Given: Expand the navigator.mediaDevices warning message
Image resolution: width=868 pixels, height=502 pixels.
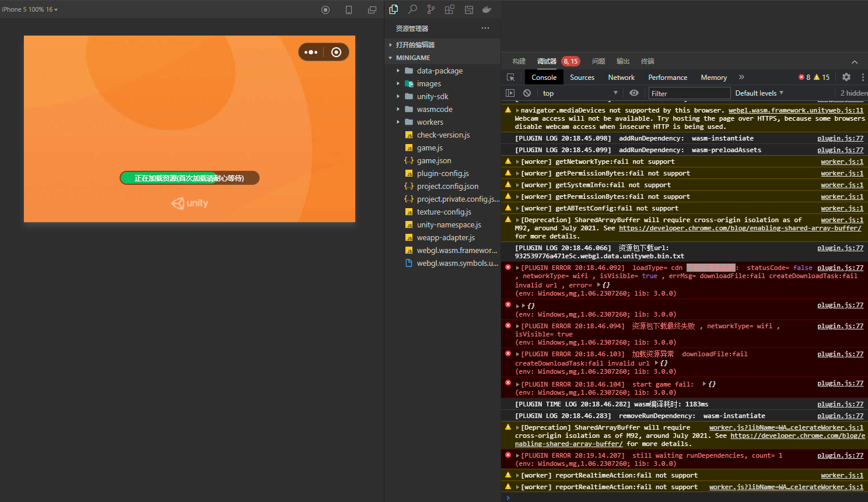Looking at the screenshot, I should click(x=517, y=110).
